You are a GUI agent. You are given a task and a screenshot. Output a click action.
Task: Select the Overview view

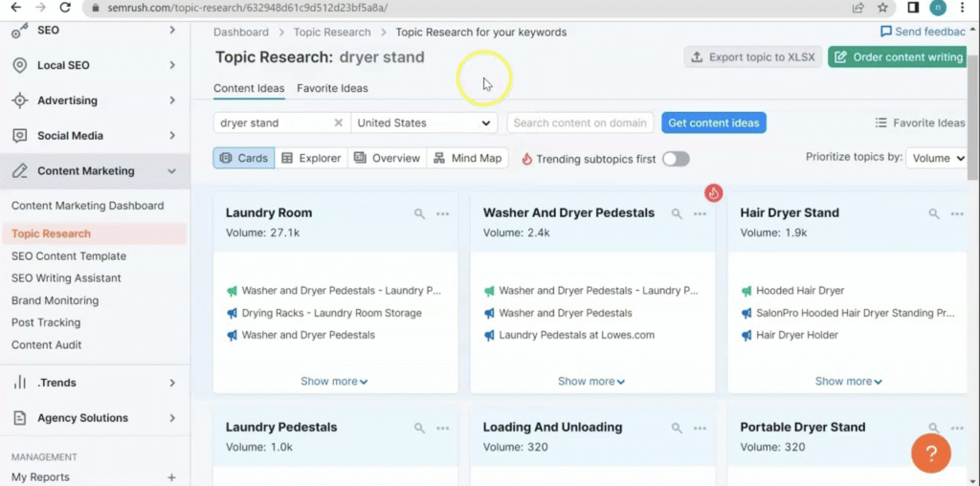[x=388, y=158]
